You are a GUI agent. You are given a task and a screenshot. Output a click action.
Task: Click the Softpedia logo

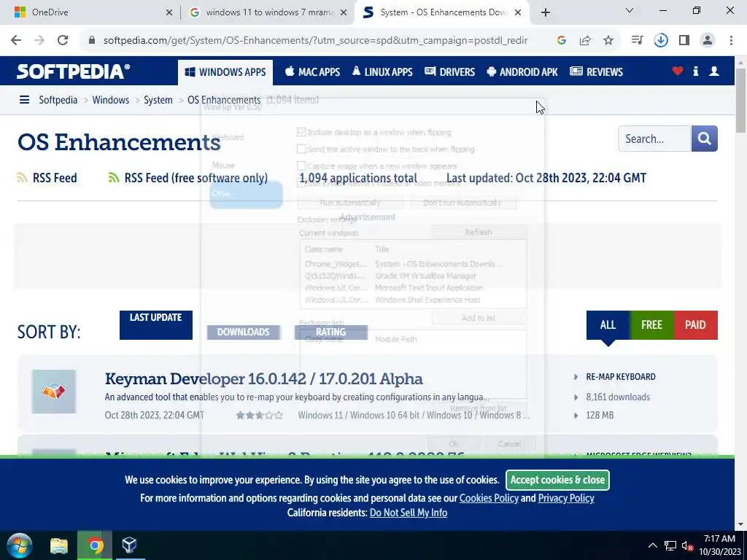pos(74,71)
